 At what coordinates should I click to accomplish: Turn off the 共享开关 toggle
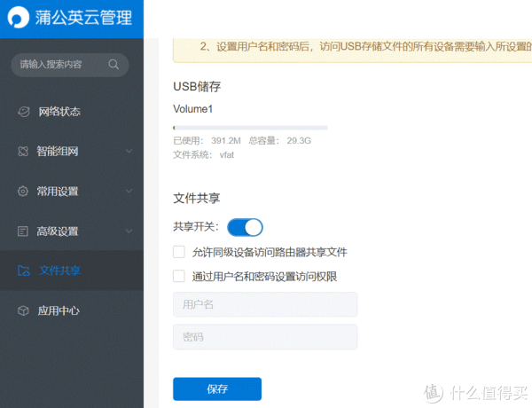click(245, 227)
